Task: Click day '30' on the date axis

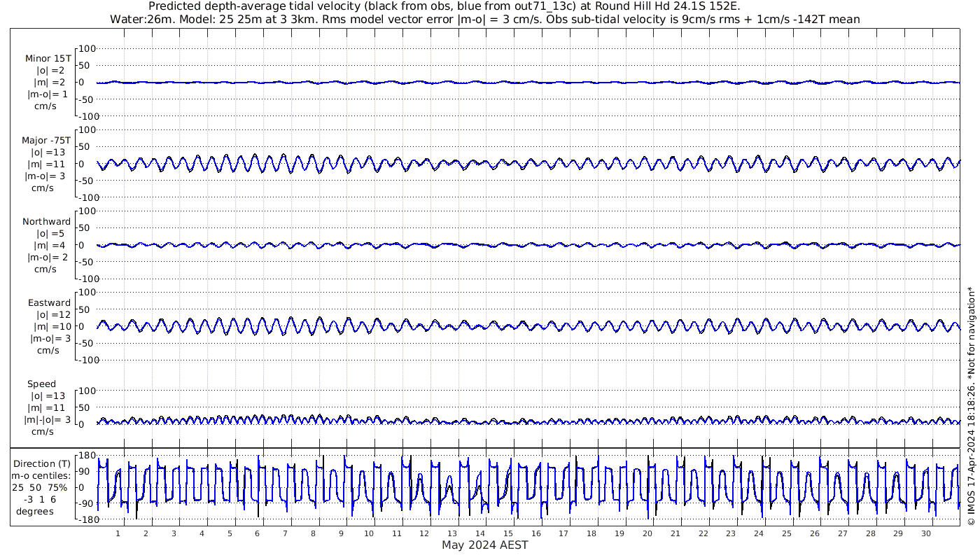Action: (x=925, y=533)
